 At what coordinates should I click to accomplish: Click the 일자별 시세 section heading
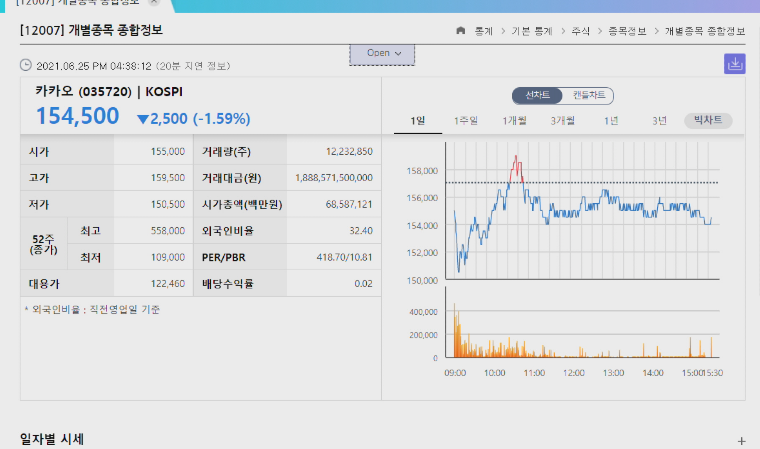click(52, 439)
